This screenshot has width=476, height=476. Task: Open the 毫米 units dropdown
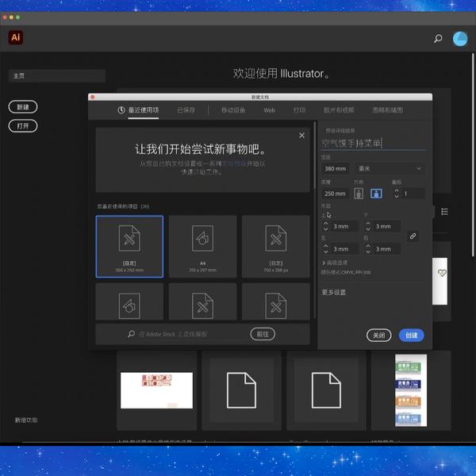click(390, 168)
